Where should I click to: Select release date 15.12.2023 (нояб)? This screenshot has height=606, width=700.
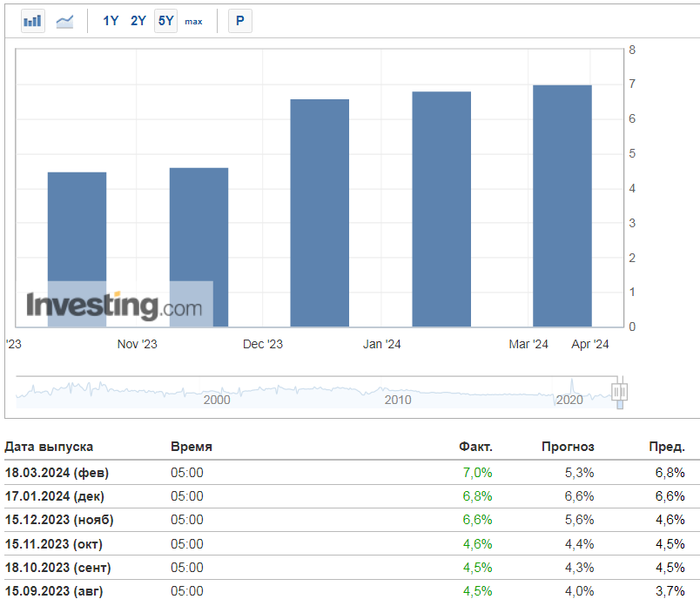pos(59,520)
